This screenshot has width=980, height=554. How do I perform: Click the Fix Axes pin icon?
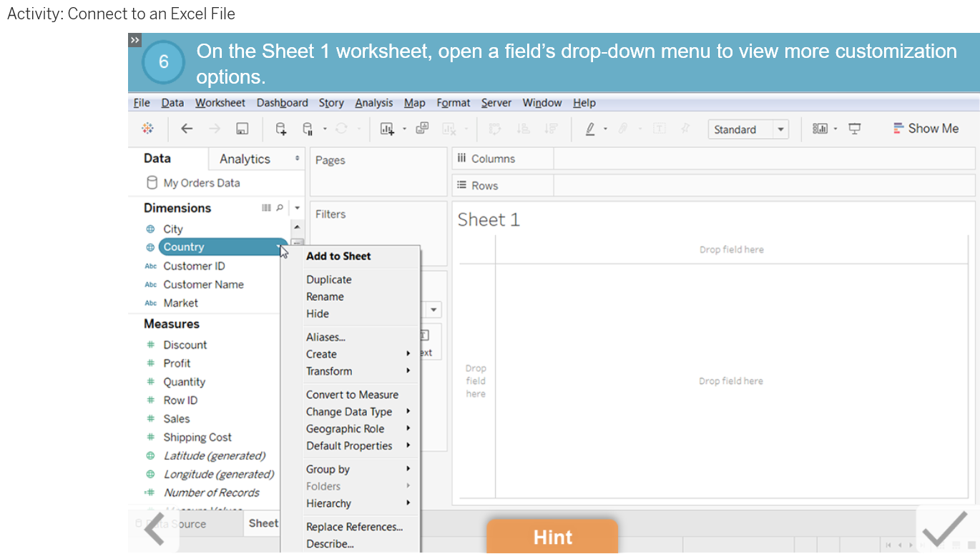coord(685,129)
